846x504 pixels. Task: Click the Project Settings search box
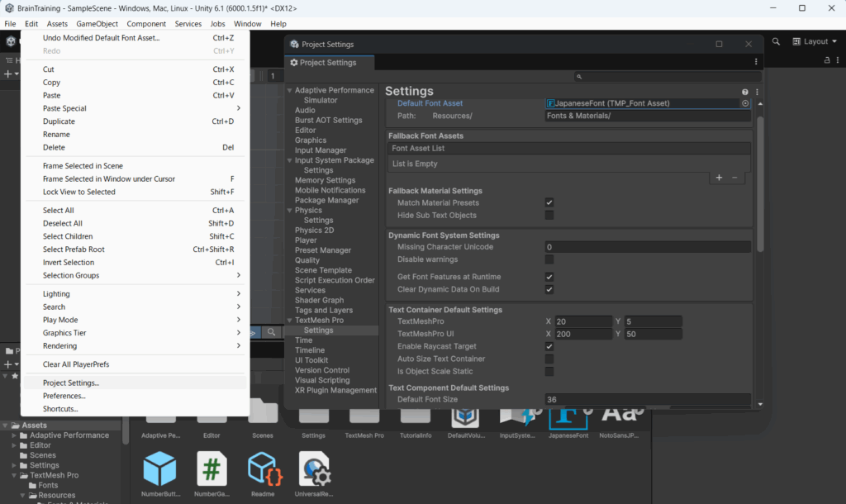coord(668,77)
